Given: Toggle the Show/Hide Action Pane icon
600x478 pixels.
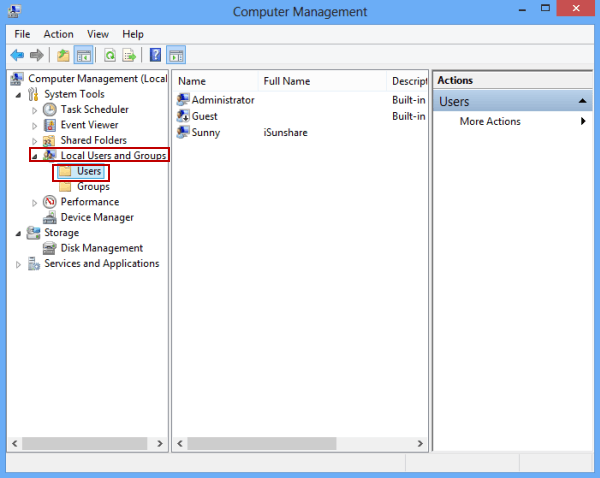Looking at the screenshot, I should click(x=176, y=55).
